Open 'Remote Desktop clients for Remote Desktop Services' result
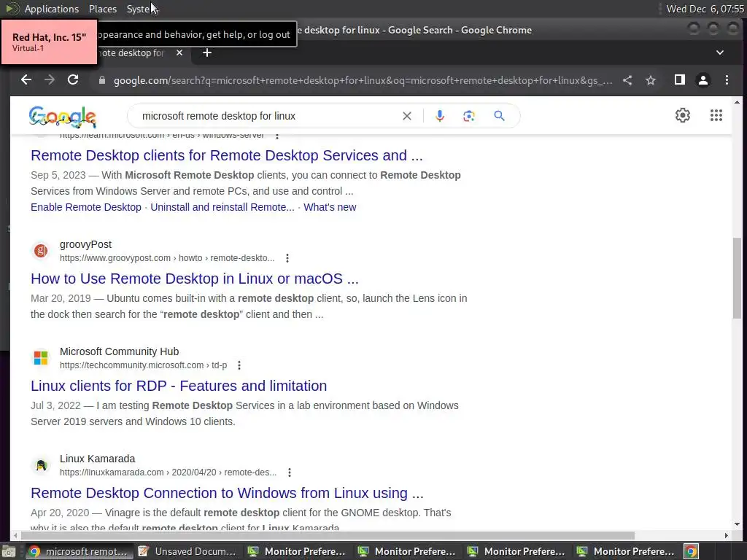Screen dimensions: 747x560 coord(227,155)
